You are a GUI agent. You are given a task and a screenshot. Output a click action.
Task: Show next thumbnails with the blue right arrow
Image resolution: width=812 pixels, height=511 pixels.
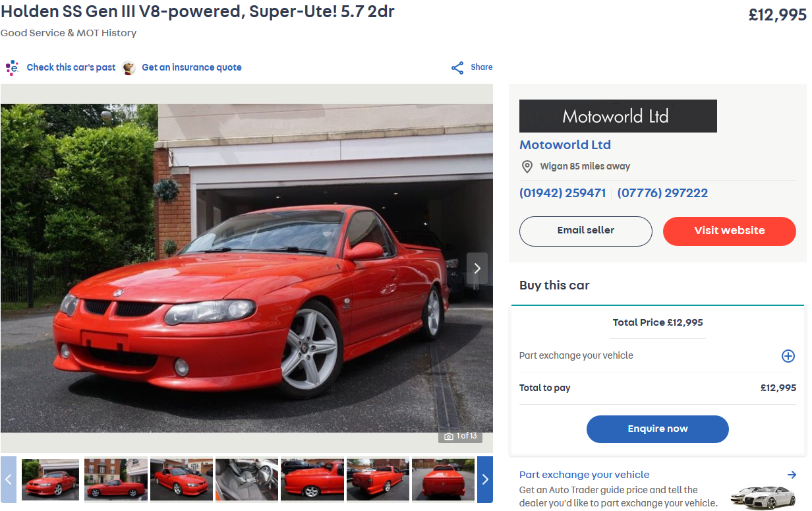click(x=485, y=479)
